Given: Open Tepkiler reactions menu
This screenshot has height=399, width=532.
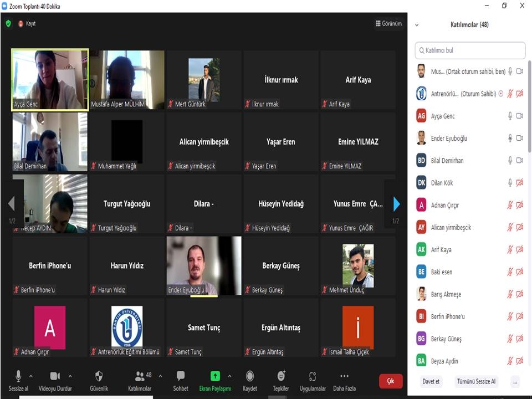Looking at the screenshot, I should 281,376.
